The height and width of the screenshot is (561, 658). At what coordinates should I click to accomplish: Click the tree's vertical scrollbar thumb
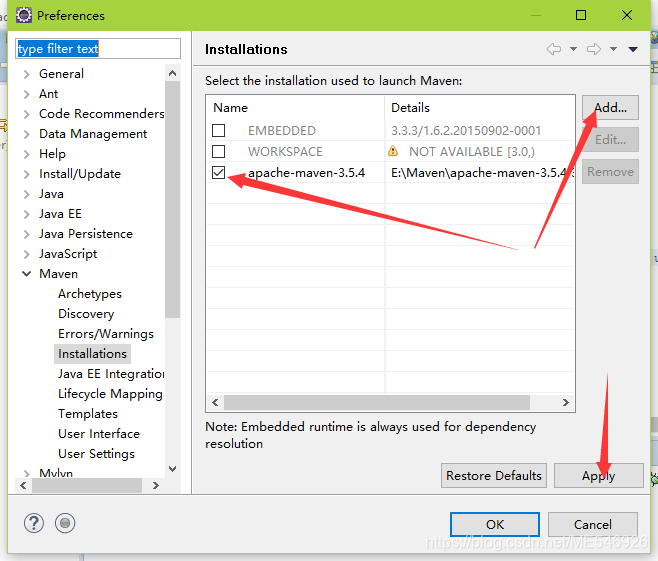172,199
